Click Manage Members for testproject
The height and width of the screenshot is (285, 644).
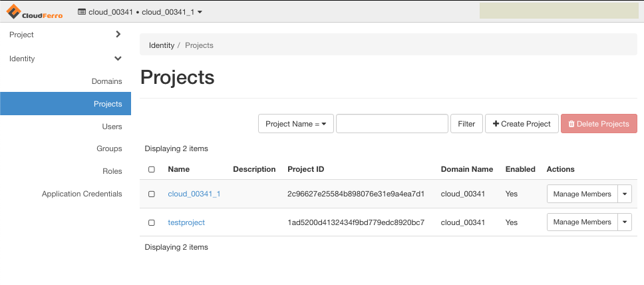pyautogui.click(x=582, y=222)
